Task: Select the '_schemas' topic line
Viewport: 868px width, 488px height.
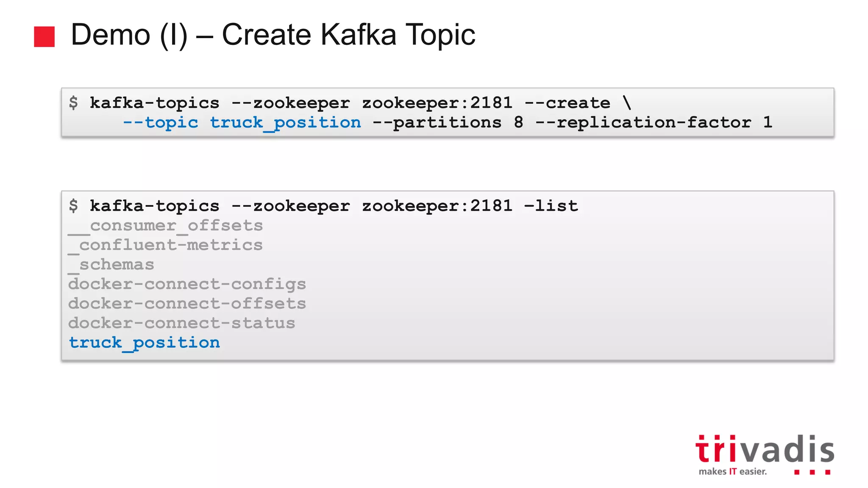Action: (111, 265)
